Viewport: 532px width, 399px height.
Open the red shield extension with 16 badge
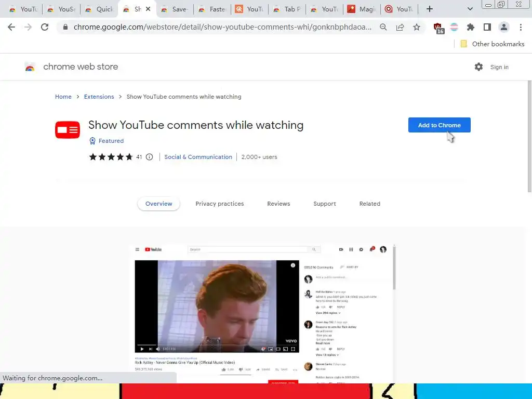pos(438,28)
